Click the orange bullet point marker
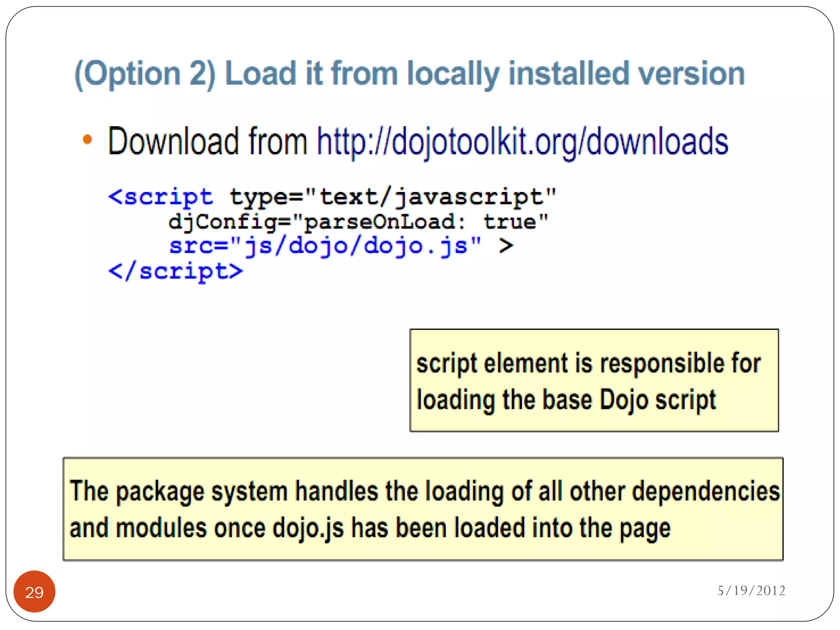Screen dimensions: 840x630 point(87,140)
